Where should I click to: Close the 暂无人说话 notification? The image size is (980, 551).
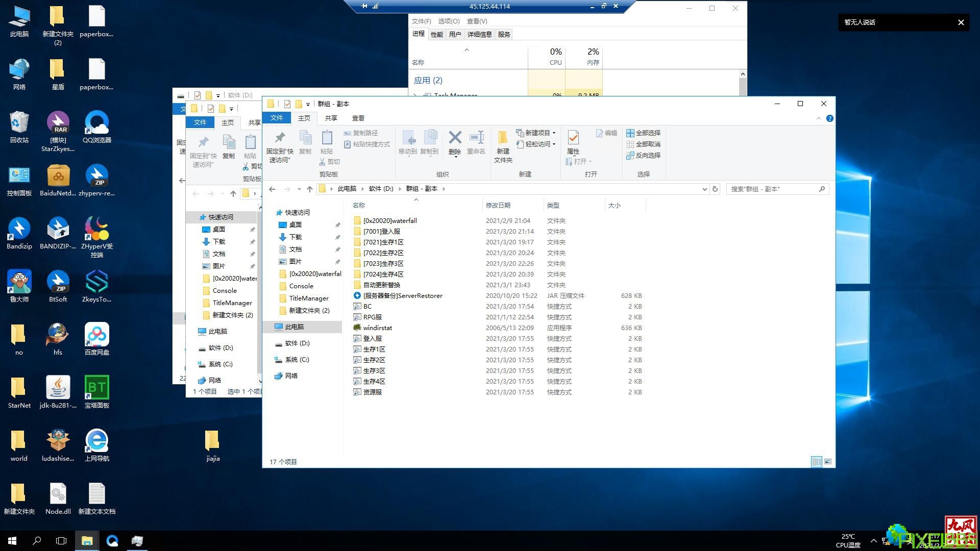[961, 22]
